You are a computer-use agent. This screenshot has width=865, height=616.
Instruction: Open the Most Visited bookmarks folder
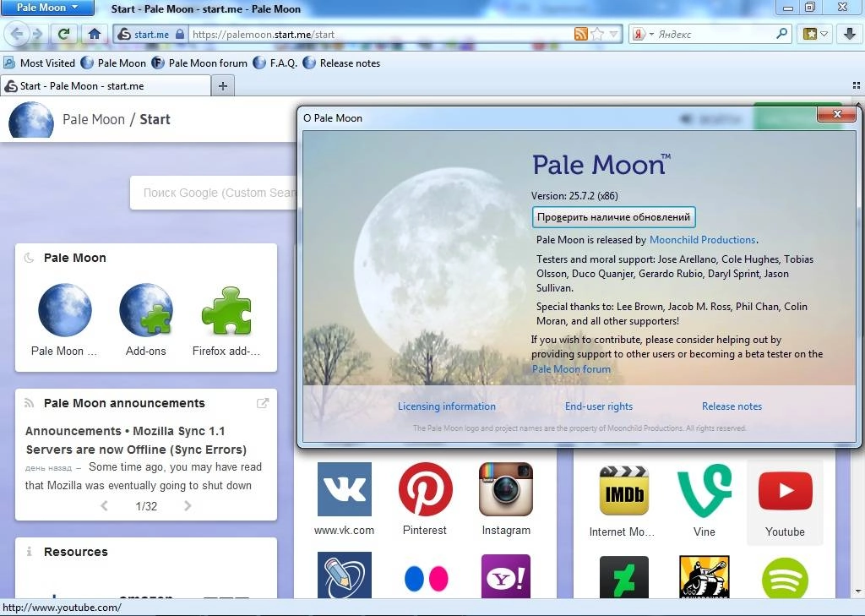coord(40,63)
